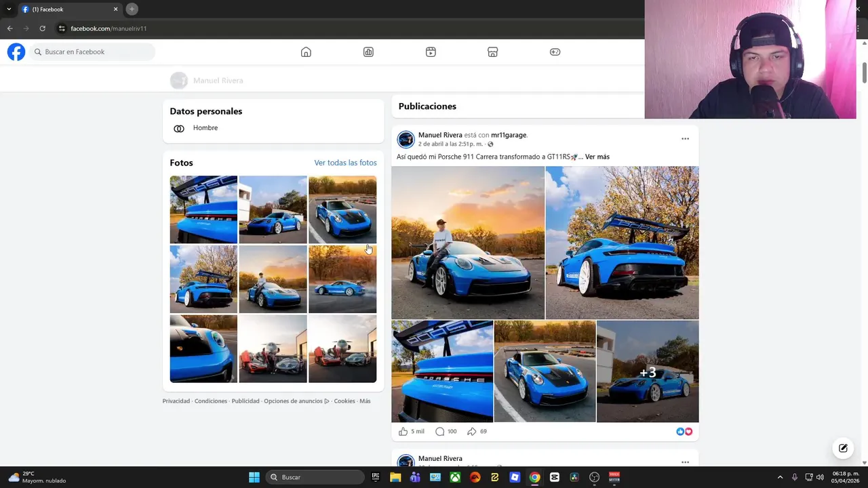Click the Facebook logo
This screenshot has width=868, height=488.
click(16, 52)
